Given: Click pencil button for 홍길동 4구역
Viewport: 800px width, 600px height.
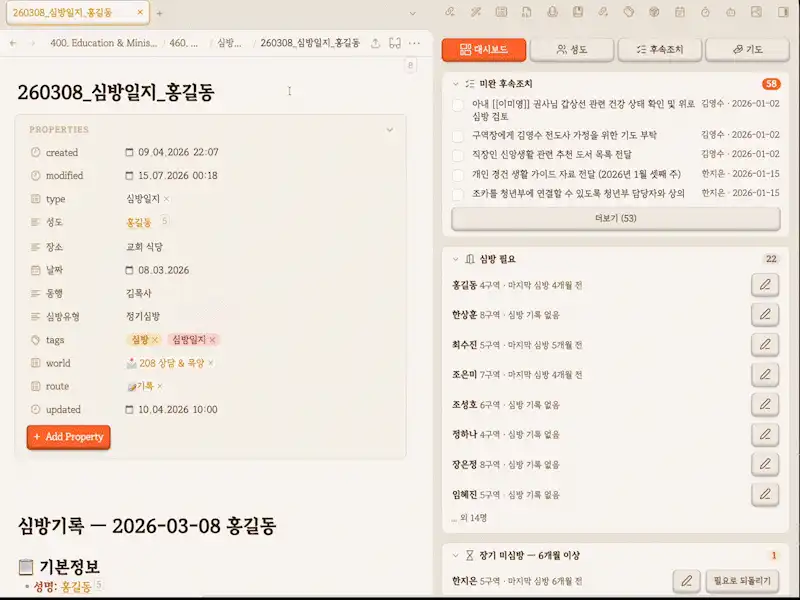Looking at the screenshot, I should point(765,285).
